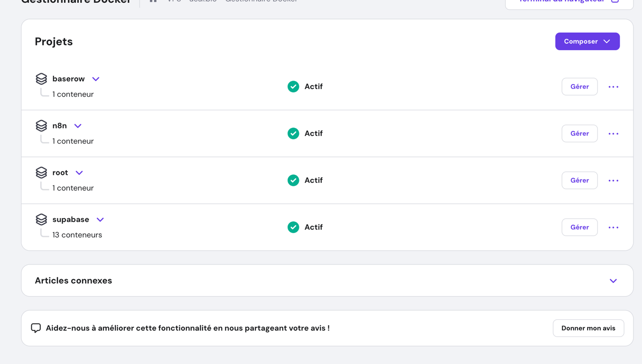Click the supabase project stack icon
The image size is (642, 364).
click(x=41, y=219)
